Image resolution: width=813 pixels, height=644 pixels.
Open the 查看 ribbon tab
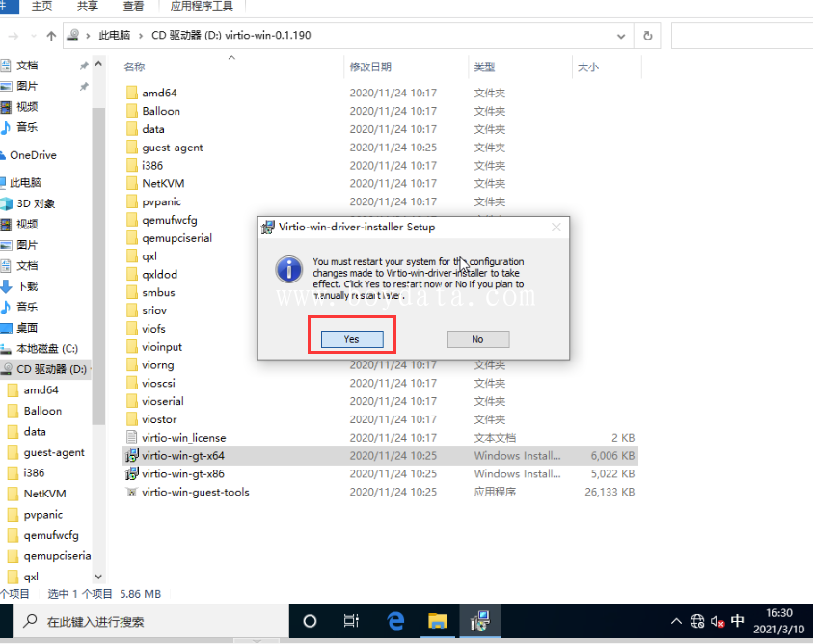point(133,6)
